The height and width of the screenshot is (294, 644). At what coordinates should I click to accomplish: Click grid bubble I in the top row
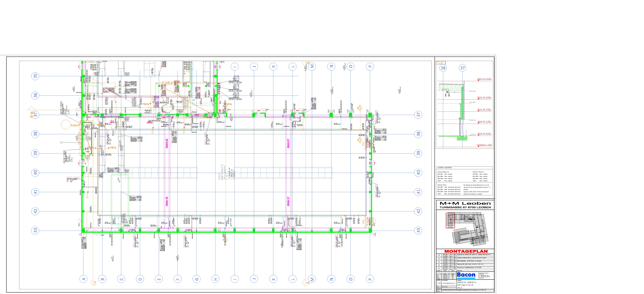pos(234,66)
